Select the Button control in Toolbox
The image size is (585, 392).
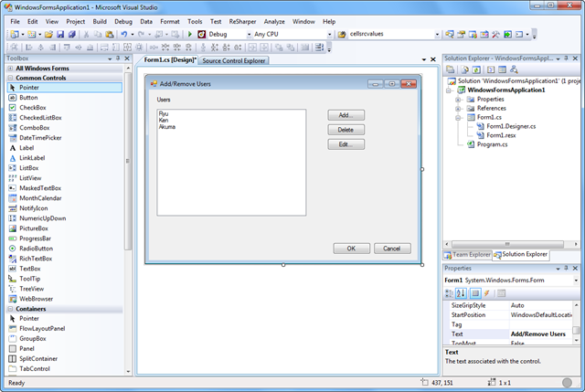pyautogui.click(x=28, y=98)
